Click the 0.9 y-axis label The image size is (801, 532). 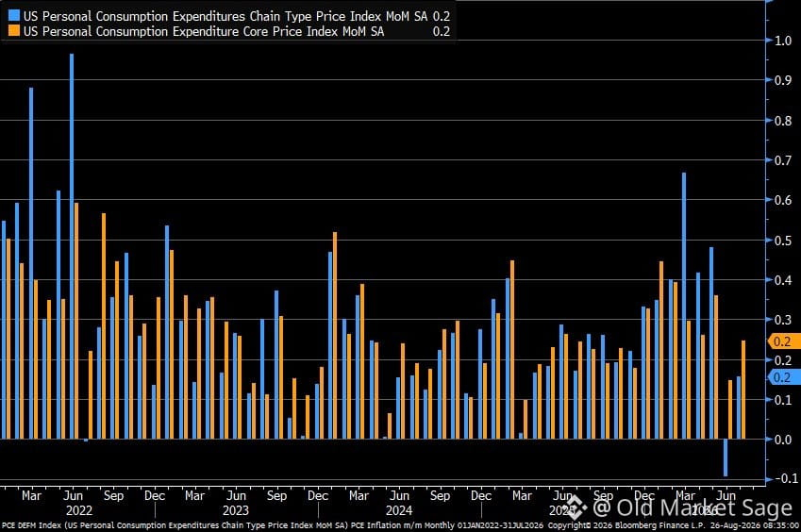pos(783,80)
